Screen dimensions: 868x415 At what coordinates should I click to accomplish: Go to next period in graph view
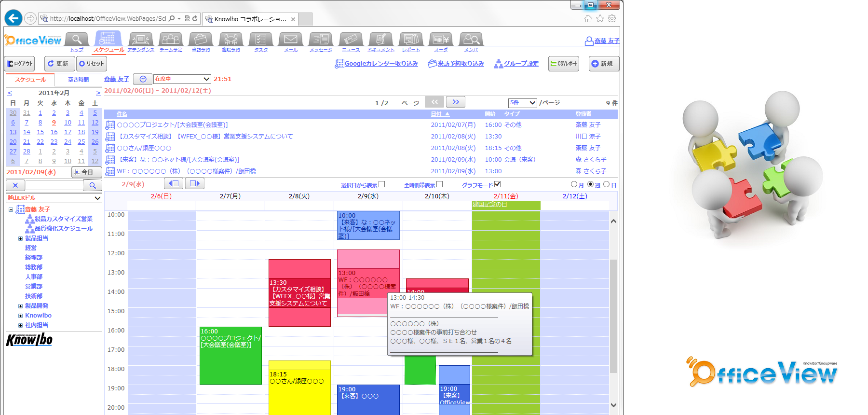pos(195,183)
